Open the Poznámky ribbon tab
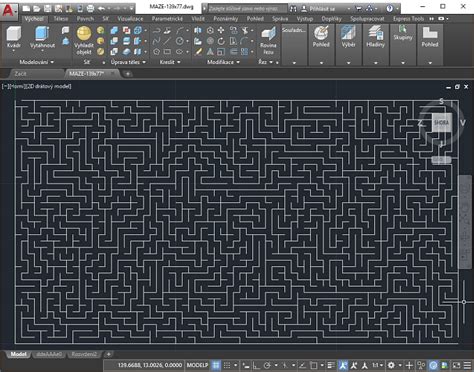This screenshot has width=474, height=372. [x=226, y=19]
